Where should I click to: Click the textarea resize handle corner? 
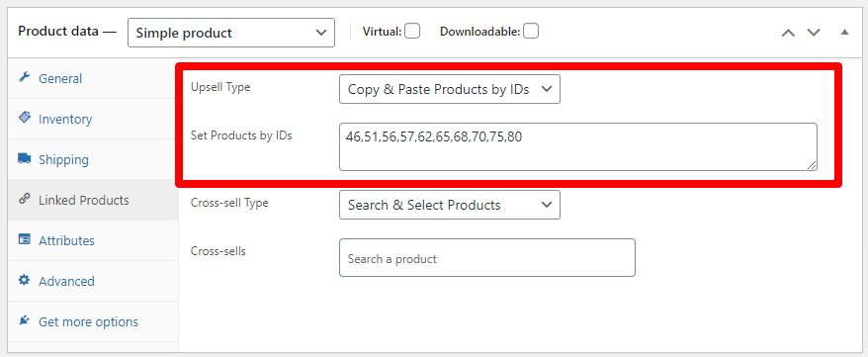click(x=812, y=165)
